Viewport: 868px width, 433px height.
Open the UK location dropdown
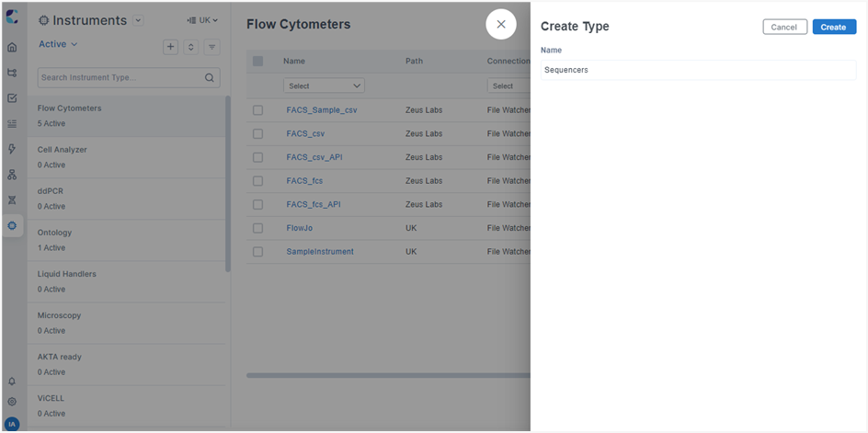coord(202,20)
